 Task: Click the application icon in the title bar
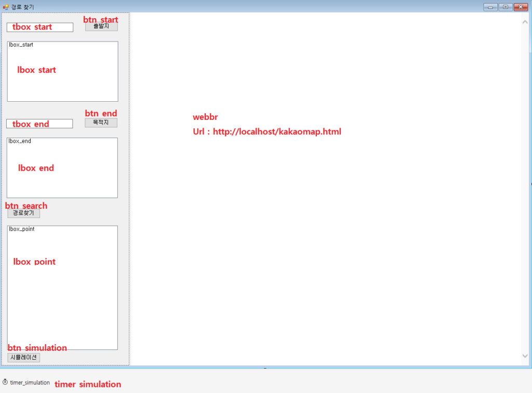5,7
